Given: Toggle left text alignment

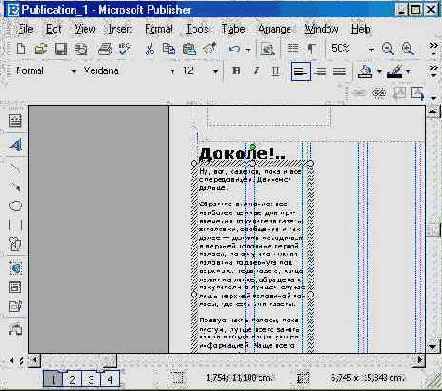Looking at the screenshot, I should (x=301, y=71).
